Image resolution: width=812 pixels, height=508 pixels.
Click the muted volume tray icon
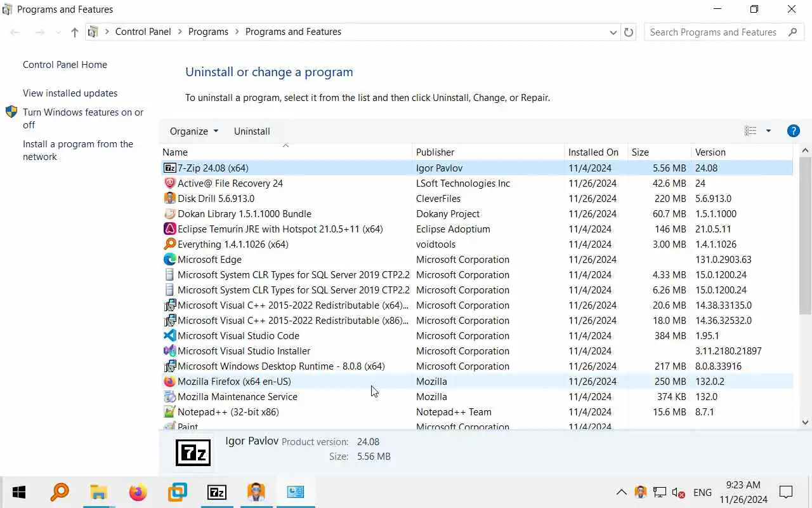678,493
